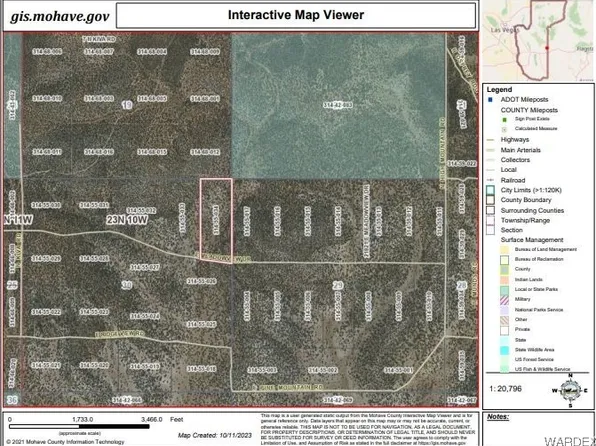Click the Interactive Map Viewer title bar
596x446 pixels.
click(296, 15)
